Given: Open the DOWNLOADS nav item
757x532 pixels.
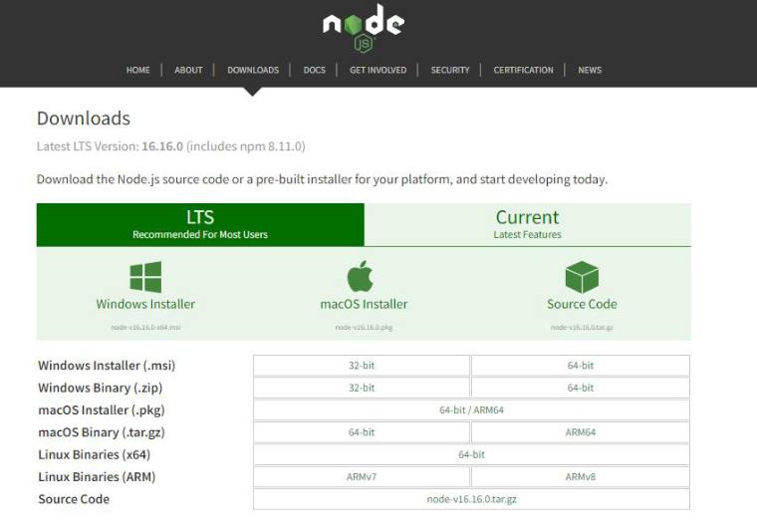Looking at the screenshot, I should coord(253,70).
